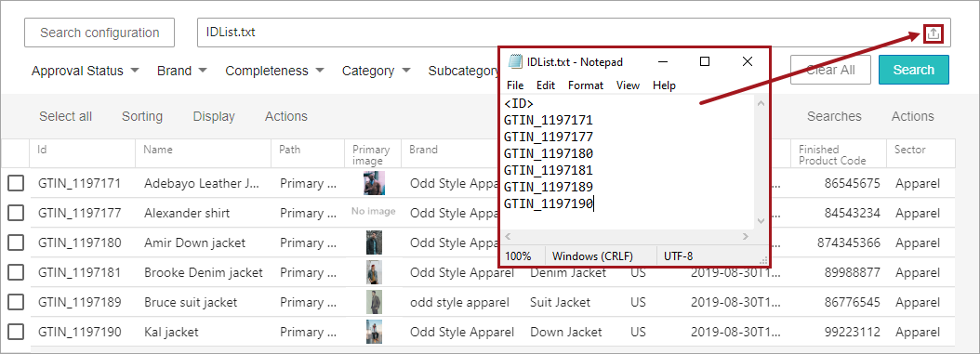Image resolution: width=980 pixels, height=354 pixels.
Task: Maximize the IDList.txt Notepad window
Action: tap(705, 61)
